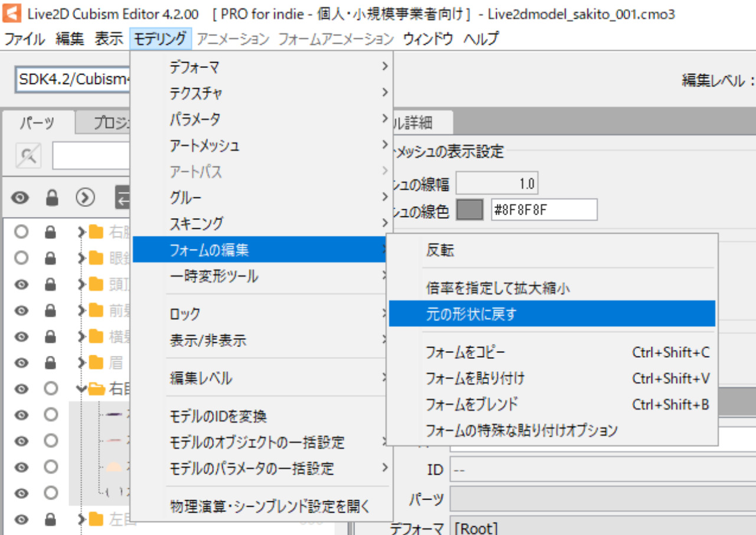Viewport: 756px width, 535px height.
Task: Switch to the パーツ tab
Action: [x=37, y=123]
